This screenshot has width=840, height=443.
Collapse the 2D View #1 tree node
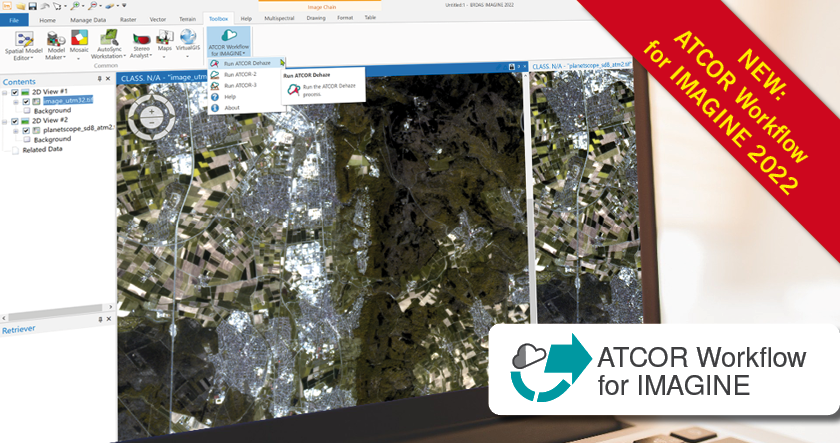click(5, 93)
